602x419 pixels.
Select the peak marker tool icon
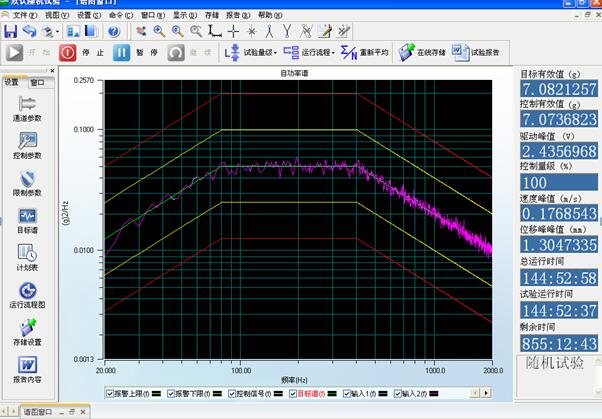270,31
